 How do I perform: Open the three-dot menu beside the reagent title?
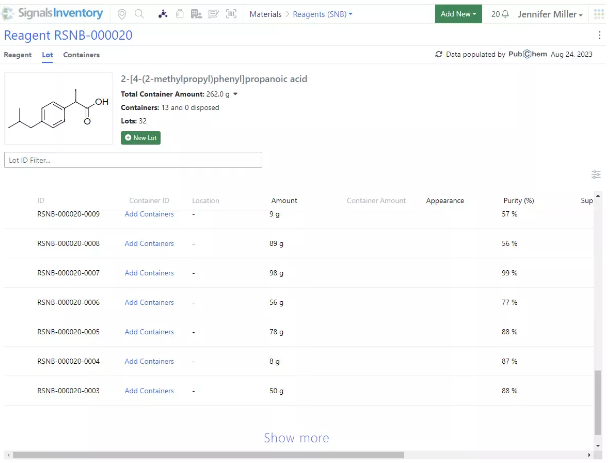click(x=599, y=35)
